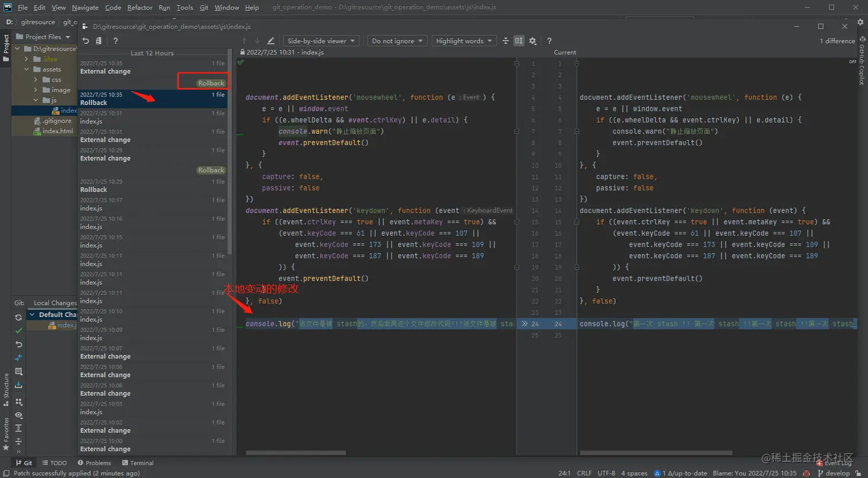Open help icon beside Create Patch
Screen dimensions: 868x478
point(115,41)
